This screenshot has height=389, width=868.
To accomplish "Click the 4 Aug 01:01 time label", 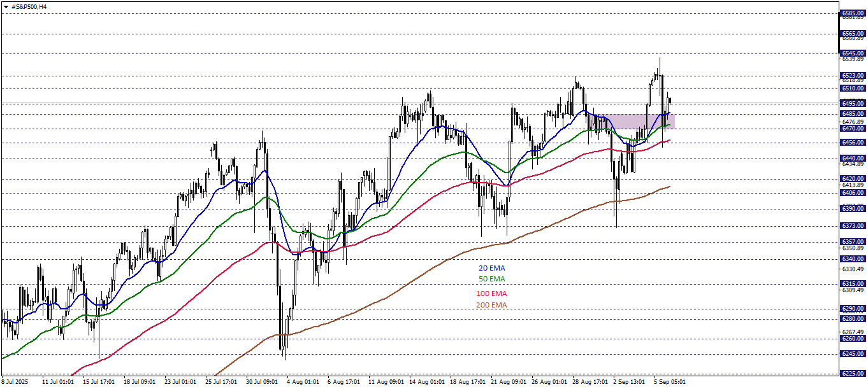I will click(x=303, y=382).
